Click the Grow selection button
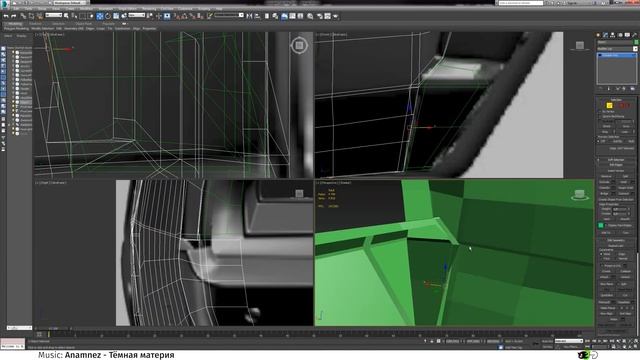640x360 pixels. click(626, 127)
